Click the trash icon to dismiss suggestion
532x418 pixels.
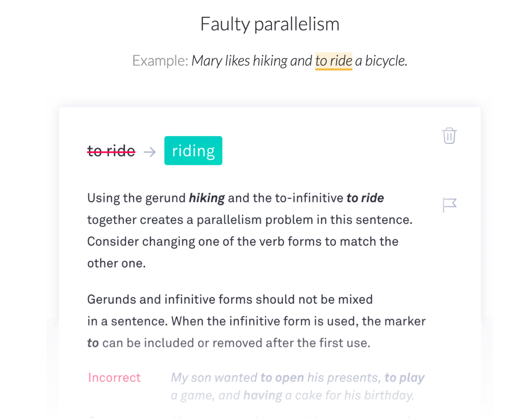click(x=449, y=136)
